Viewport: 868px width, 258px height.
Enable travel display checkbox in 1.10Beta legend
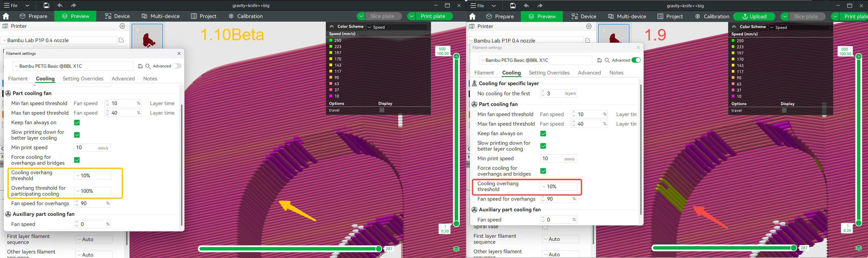382,110
